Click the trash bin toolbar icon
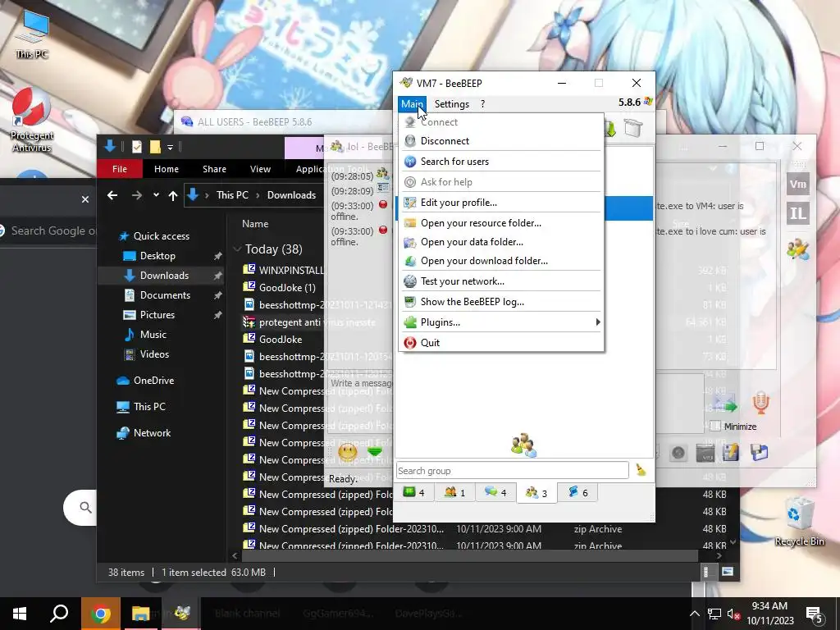Screen dimensions: 840x630 coord(632,129)
